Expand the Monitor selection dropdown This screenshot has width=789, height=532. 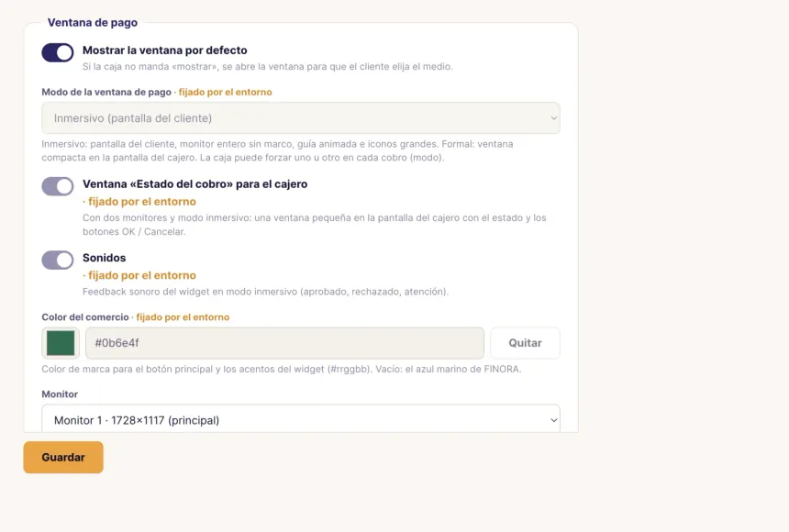click(x=301, y=419)
